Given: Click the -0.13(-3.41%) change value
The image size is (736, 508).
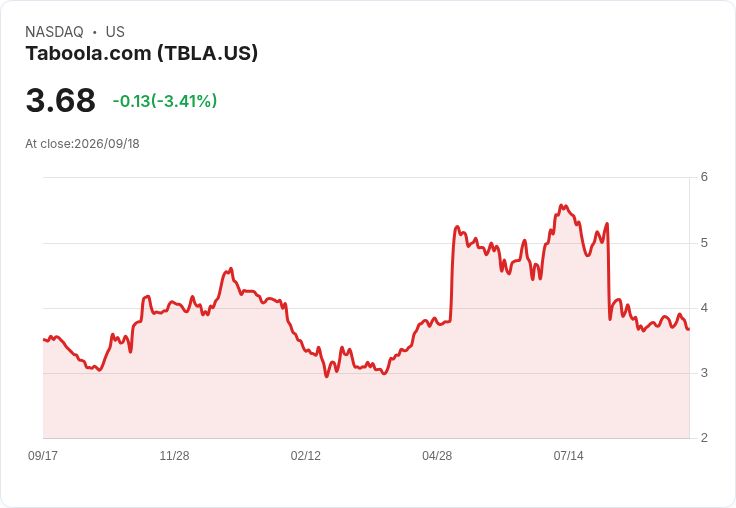Looking at the screenshot, I should [x=165, y=101].
